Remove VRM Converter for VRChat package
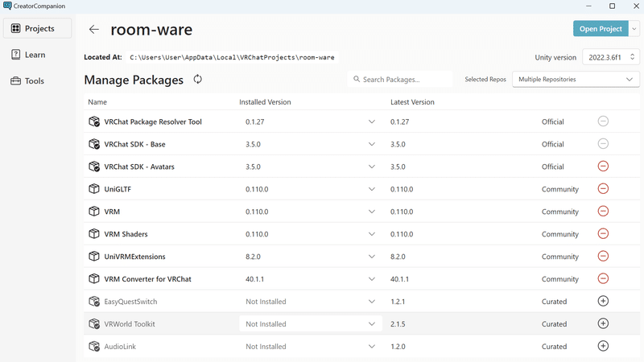This screenshot has height=362, width=644. click(603, 278)
